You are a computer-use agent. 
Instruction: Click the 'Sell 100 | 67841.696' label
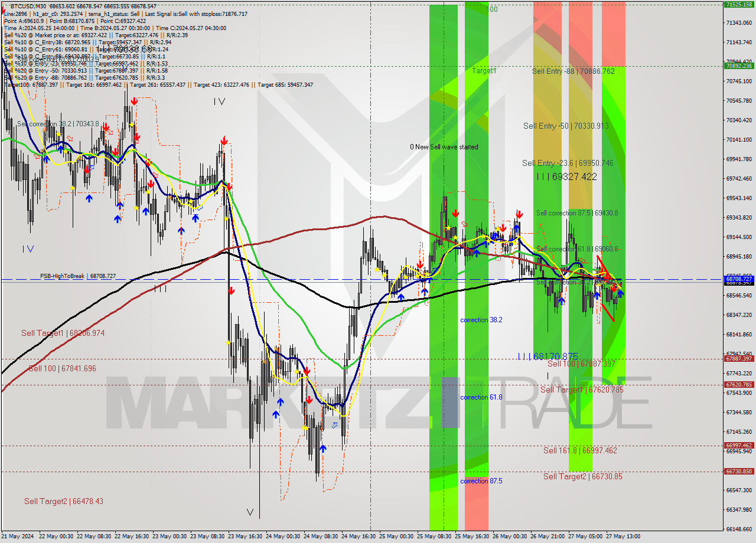click(x=63, y=368)
